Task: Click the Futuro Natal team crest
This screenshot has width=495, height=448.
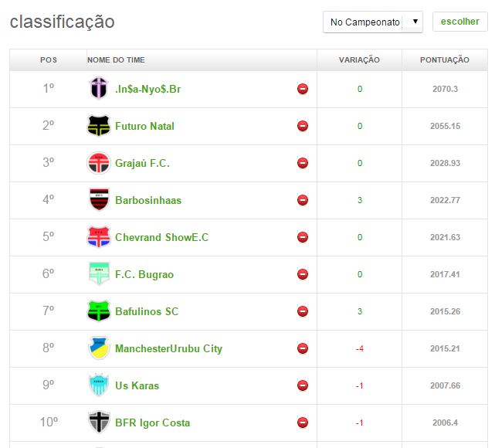Action: click(x=99, y=126)
